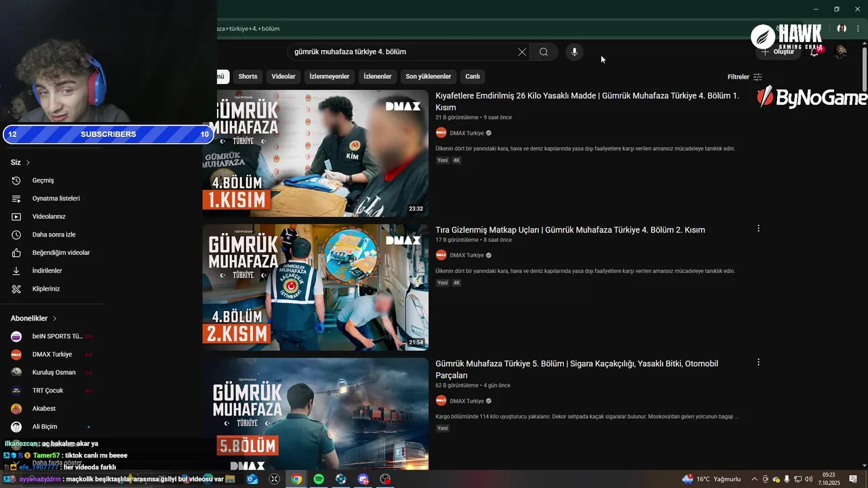Click DMAX Turkiye avatar under the 5. Bölüm video
Screen dimensions: 868x488
pyautogui.click(x=441, y=401)
